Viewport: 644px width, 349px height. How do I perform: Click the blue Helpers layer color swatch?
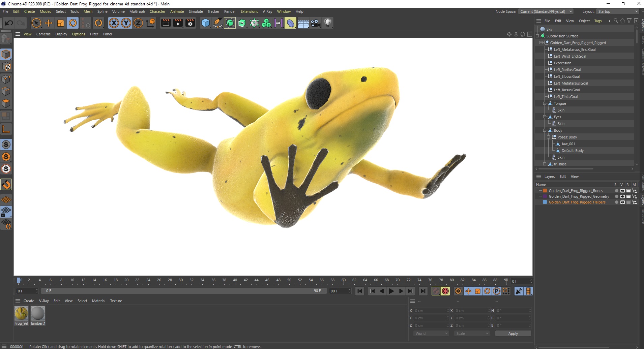[x=545, y=202]
